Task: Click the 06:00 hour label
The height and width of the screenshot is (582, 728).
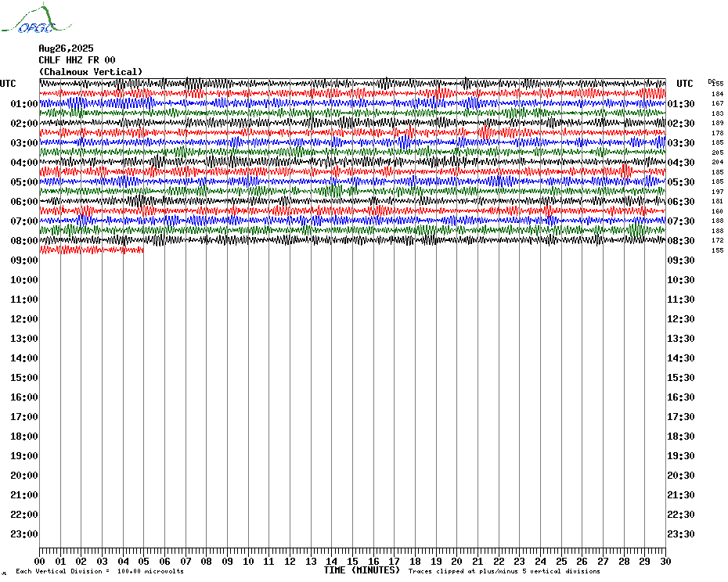Action: [x=24, y=201]
